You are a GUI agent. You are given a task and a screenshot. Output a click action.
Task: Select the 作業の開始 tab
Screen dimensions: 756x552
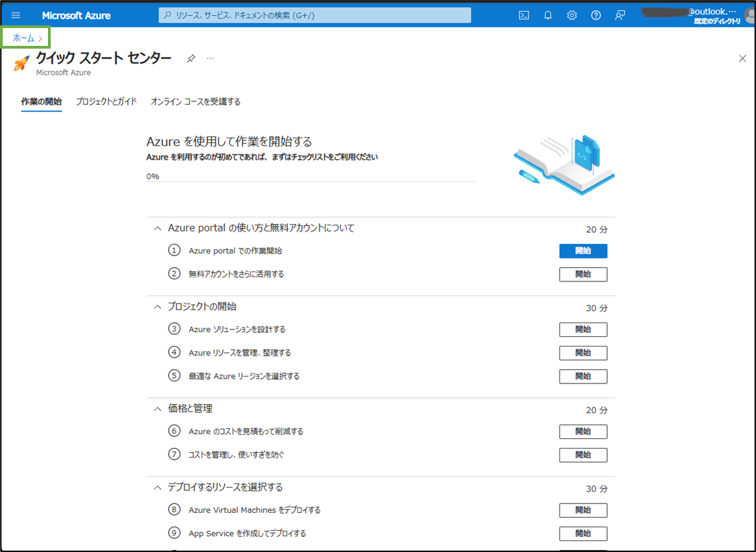click(x=41, y=101)
